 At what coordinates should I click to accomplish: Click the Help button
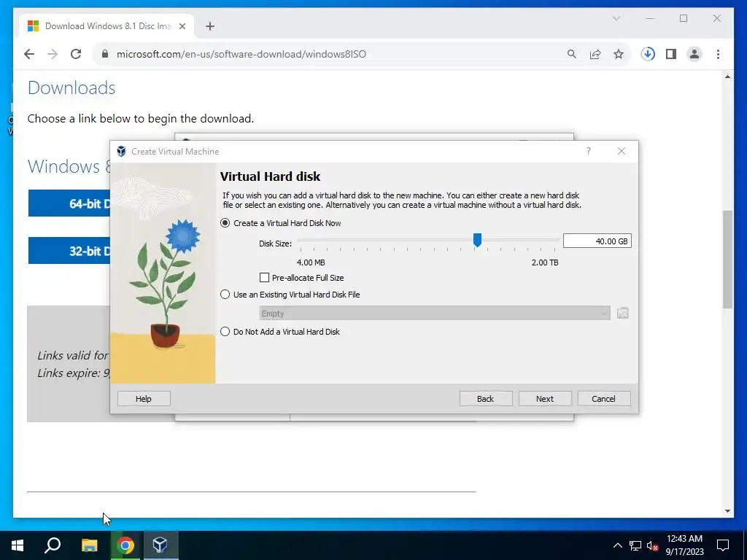(144, 399)
